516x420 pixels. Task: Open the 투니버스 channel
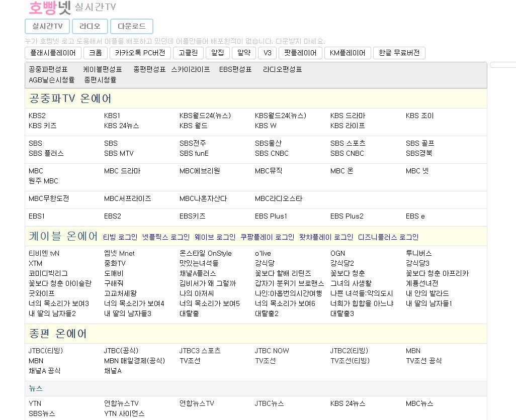pyautogui.click(x=418, y=253)
